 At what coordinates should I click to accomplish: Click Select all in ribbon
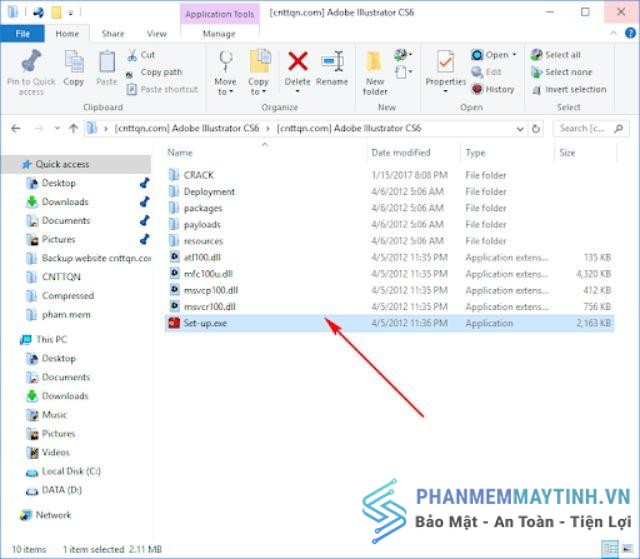tap(556, 55)
